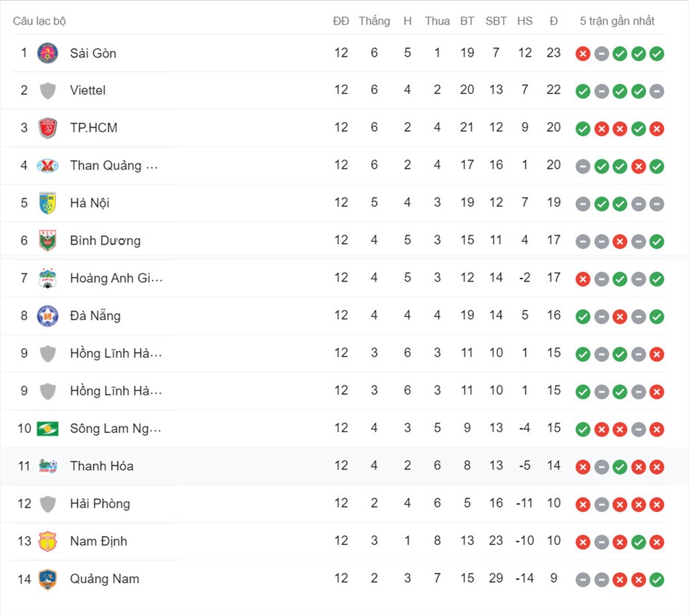This screenshot has height=616, width=689.
Task: Click the TP.HCM red shield logo
Action: pyautogui.click(x=47, y=128)
